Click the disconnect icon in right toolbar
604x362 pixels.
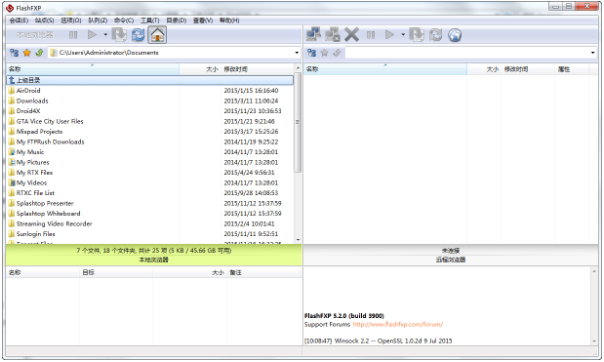click(332, 35)
